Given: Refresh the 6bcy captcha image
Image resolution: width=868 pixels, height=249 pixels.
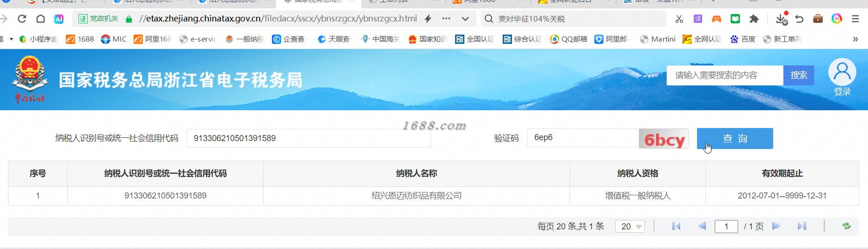Looking at the screenshot, I should click(x=664, y=139).
